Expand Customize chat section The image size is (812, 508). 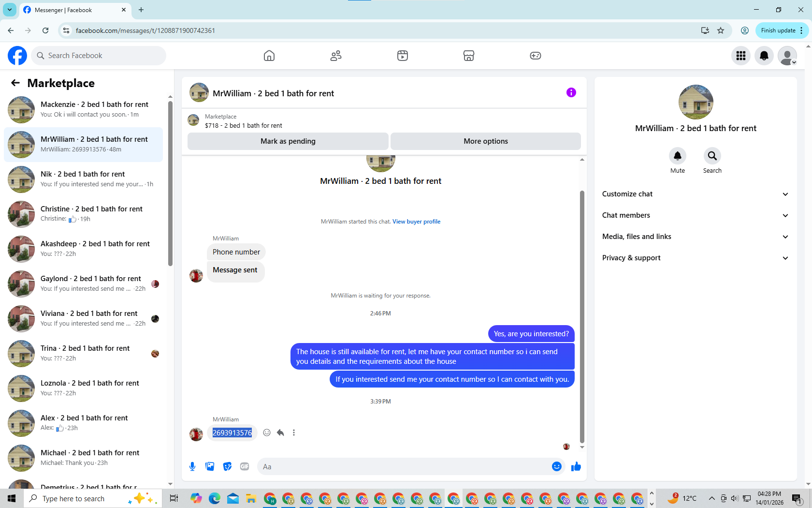[x=696, y=194]
